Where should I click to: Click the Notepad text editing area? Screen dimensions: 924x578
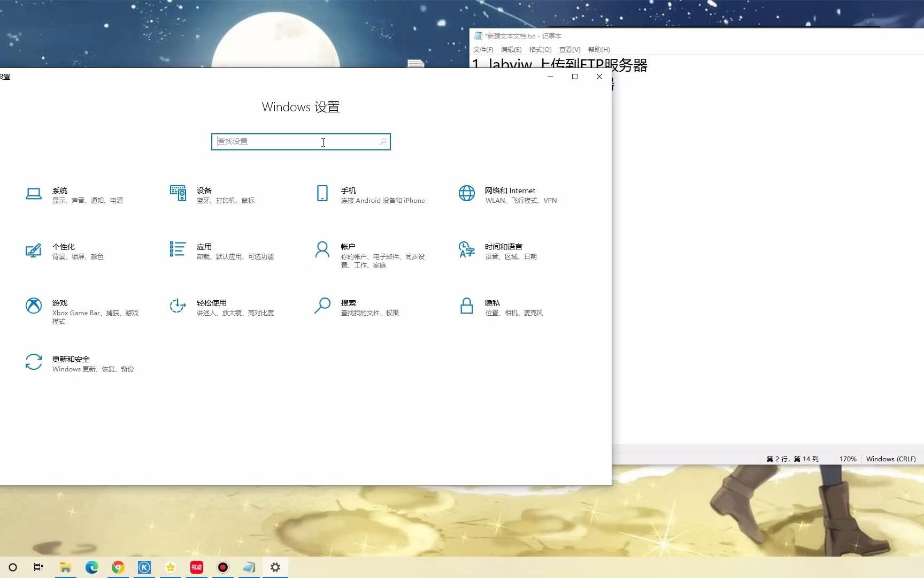click(x=768, y=257)
